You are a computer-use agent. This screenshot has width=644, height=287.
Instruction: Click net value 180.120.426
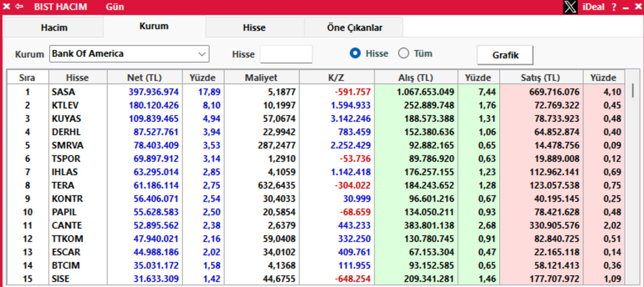[x=153, y=105]
